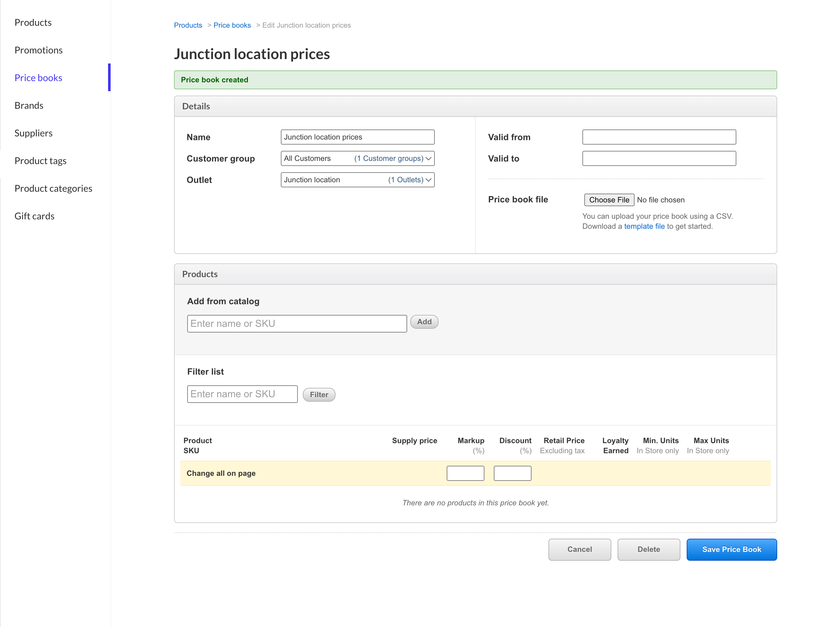Click the Loyalty Earned column header

point(615,446)
